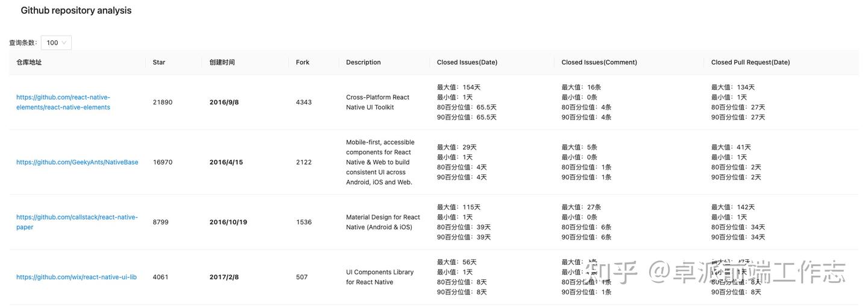Open the 查询条数 dropdown showing 100

(x=56, y=43)
